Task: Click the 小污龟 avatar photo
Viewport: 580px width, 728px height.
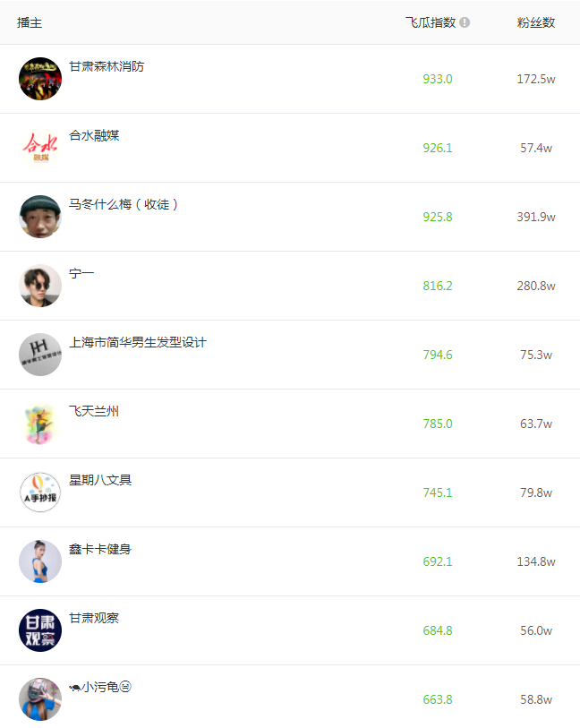Action: click(40, 699)
